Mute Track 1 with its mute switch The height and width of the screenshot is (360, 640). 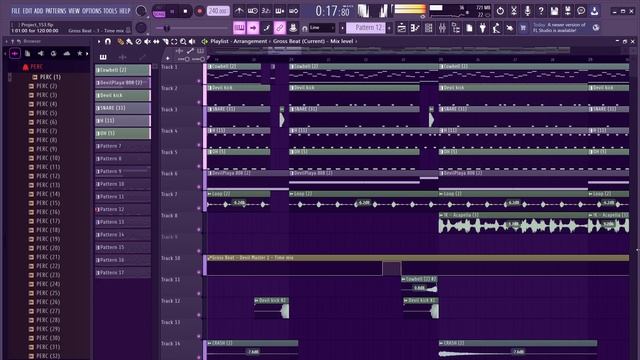pos(199,81)
